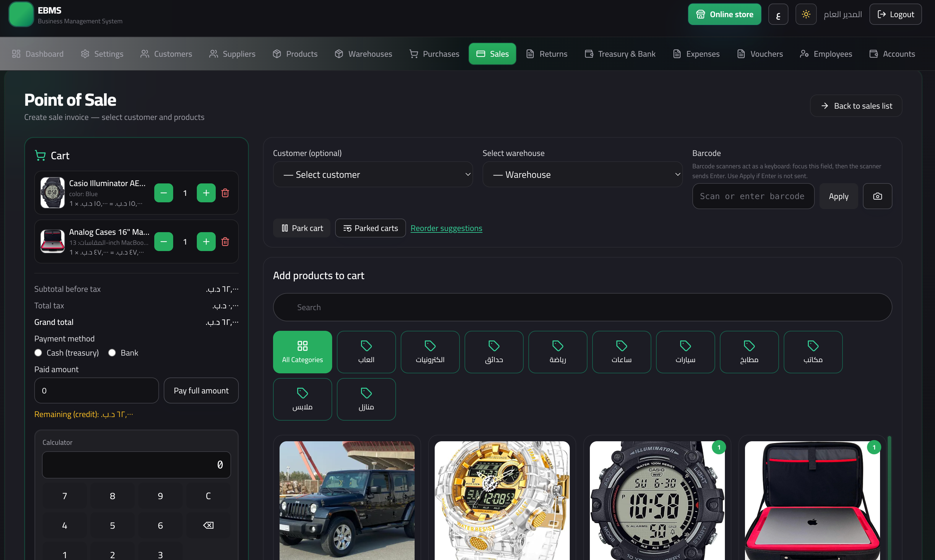935x560 pixels.
Task: Increase Casio Illuminator quantity
Action: (x=206, y=193)
